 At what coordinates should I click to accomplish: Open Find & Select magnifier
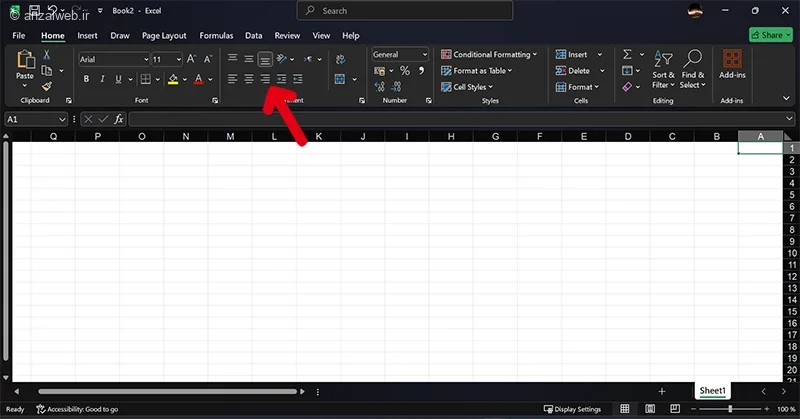coord(692,69)
